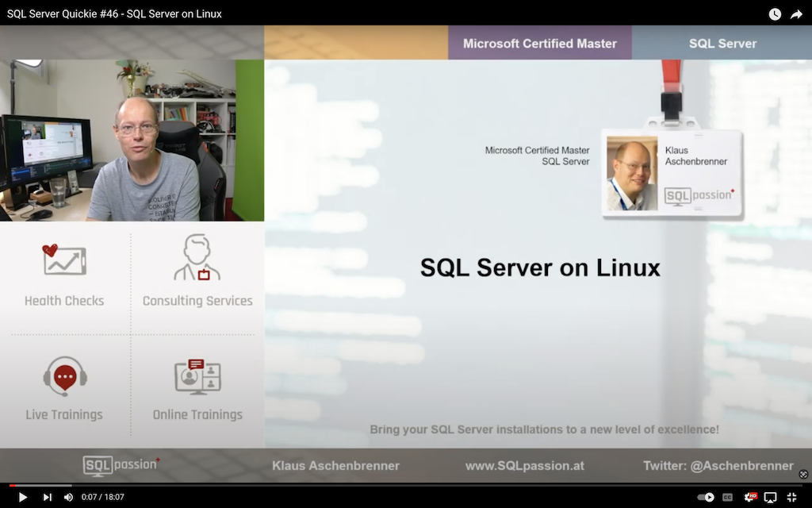Exit full screen mode
The width and height of the screenshot is (812, 508).
click(792, 497)
